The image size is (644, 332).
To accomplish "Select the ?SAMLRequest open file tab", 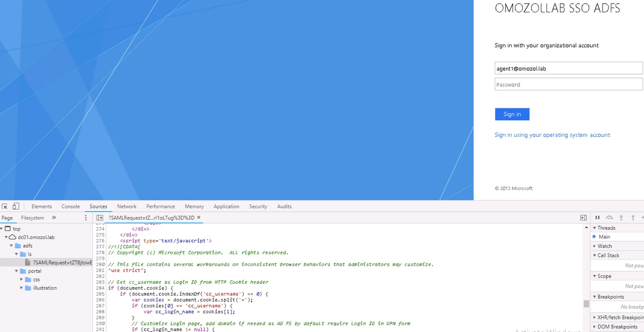I will [151, 218].
